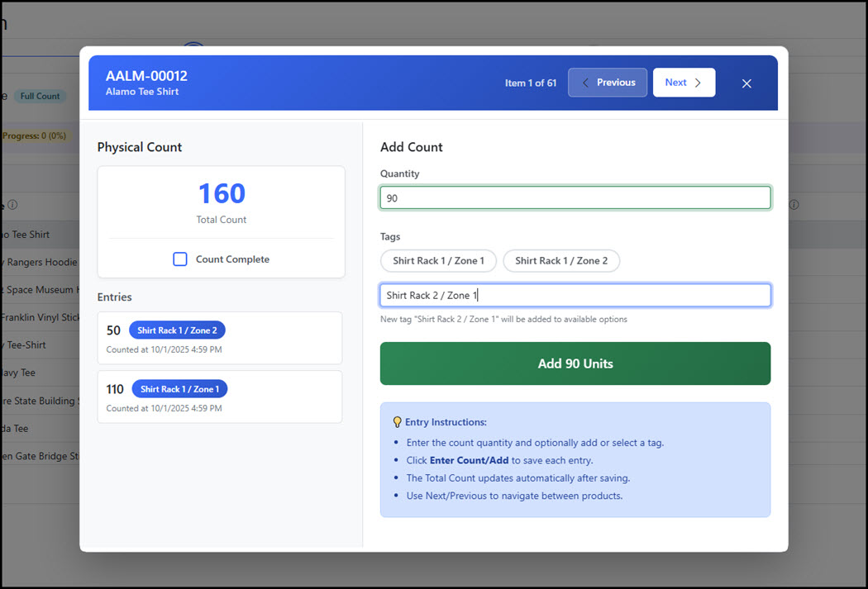Click the 160 Total Count figure
Viewport: 868px width, 589px height.
tap(222, 194)
